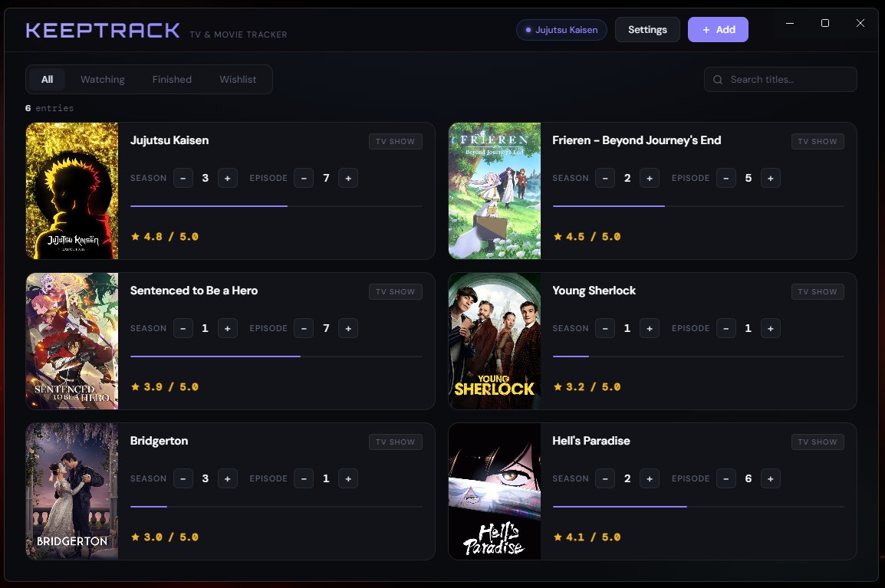Open the Wishlist tab
Image resolution: width=885 pixels, height=588 pixels.
pos(238,80)
